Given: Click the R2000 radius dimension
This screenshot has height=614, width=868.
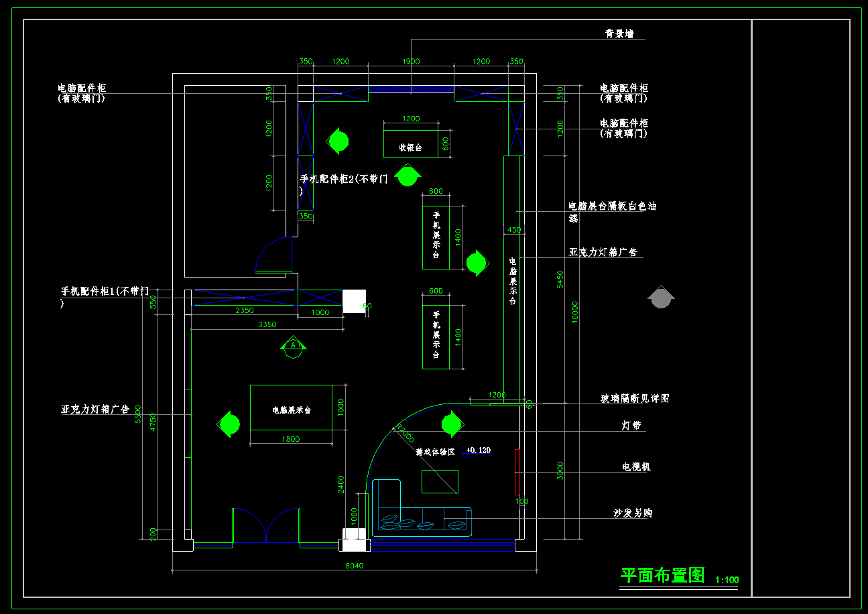Looking at the screenshot, I should tap(405, 432).
